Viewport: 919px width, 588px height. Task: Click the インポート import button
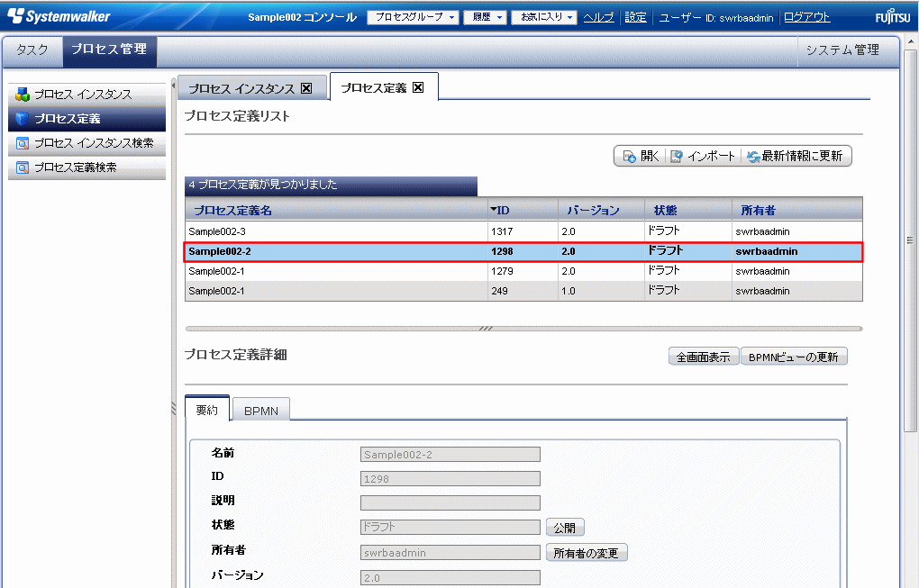pos(702,157)
